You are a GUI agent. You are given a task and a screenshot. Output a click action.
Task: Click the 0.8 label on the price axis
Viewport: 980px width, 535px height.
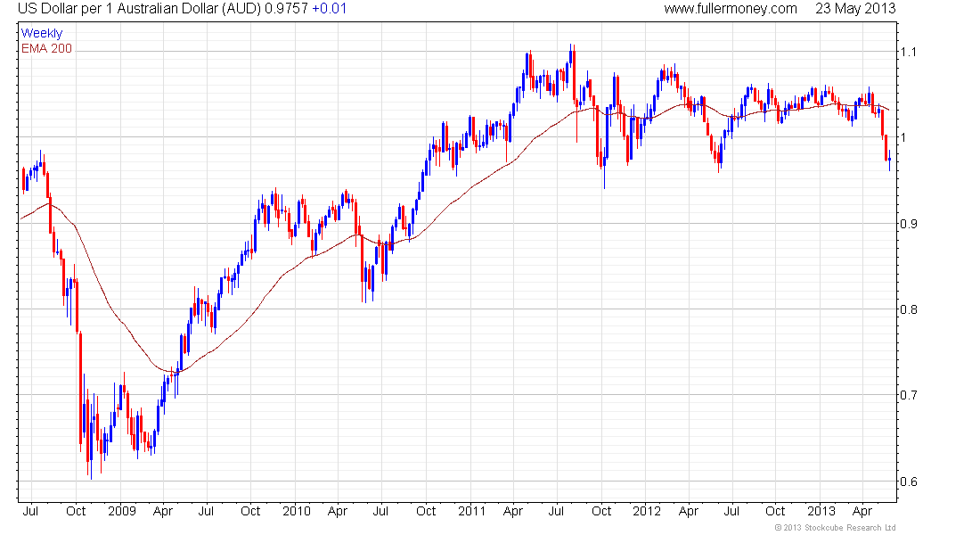click(x=909, y=309)
